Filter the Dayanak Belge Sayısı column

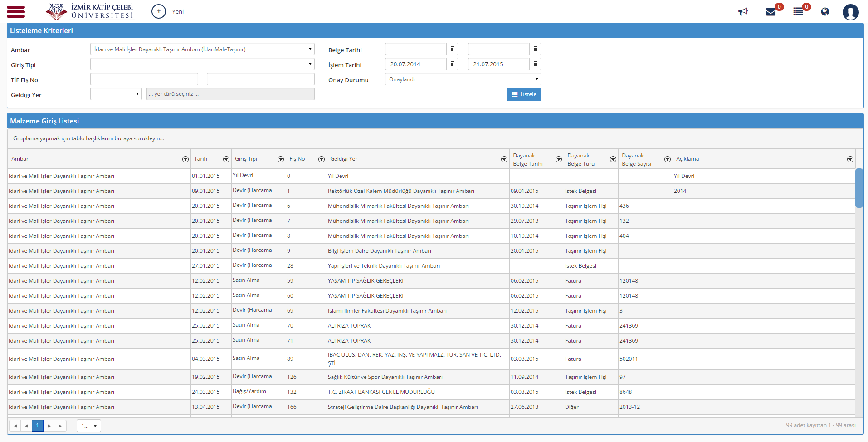point(668,159)
